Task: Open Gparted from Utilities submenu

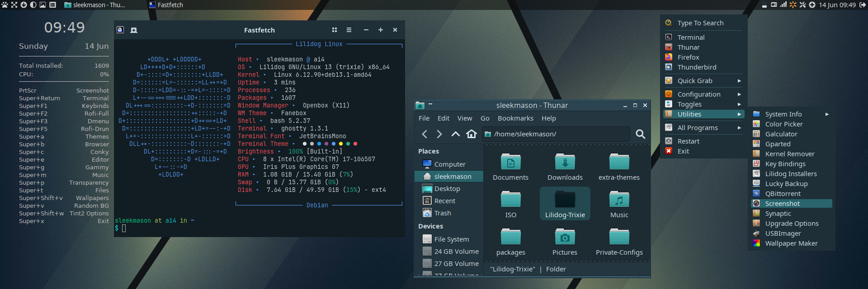Action: [x=791, y=144]
